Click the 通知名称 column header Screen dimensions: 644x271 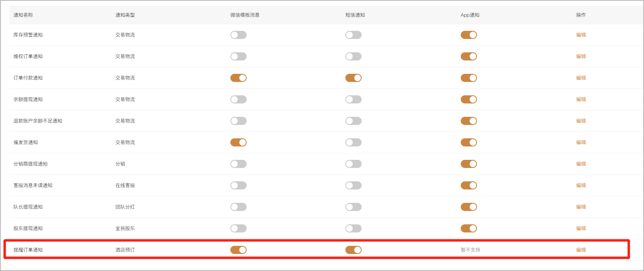pos(23,15)
